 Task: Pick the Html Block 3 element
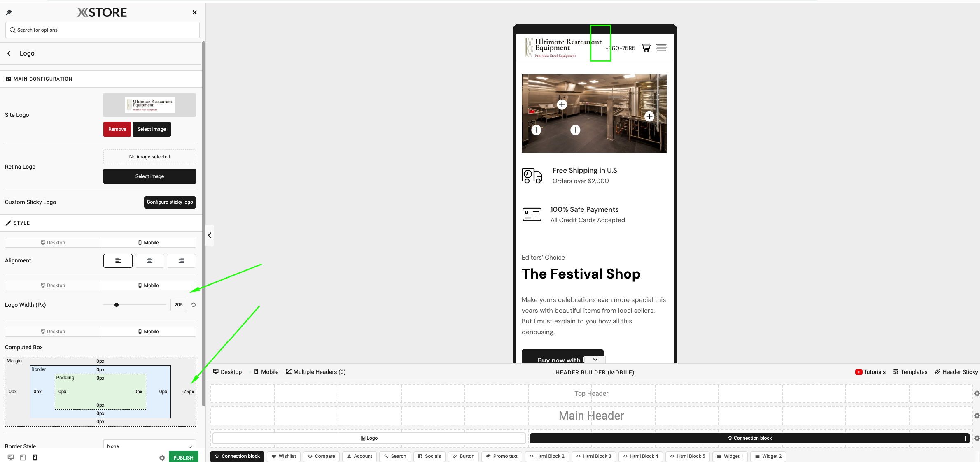coord(594,456)
